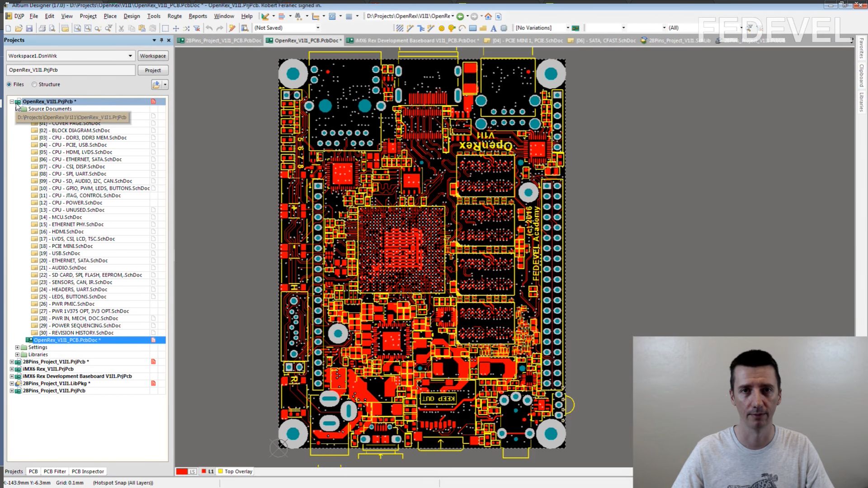Viewport: 868px width, 488px height.
Task: Select the Structure radio button
Action: click(34, 84)
